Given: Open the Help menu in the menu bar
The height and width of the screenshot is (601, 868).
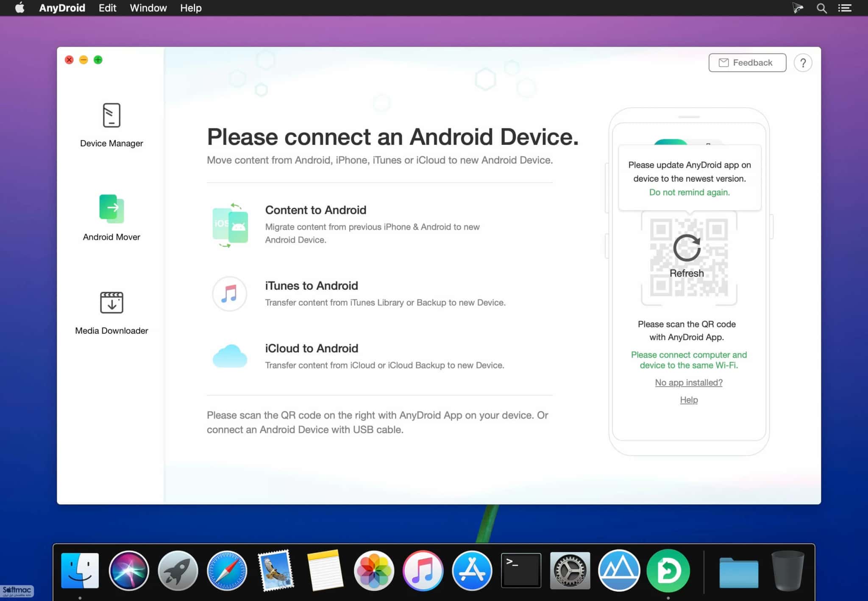Looking at the screenshot, I should coord(191,8).
